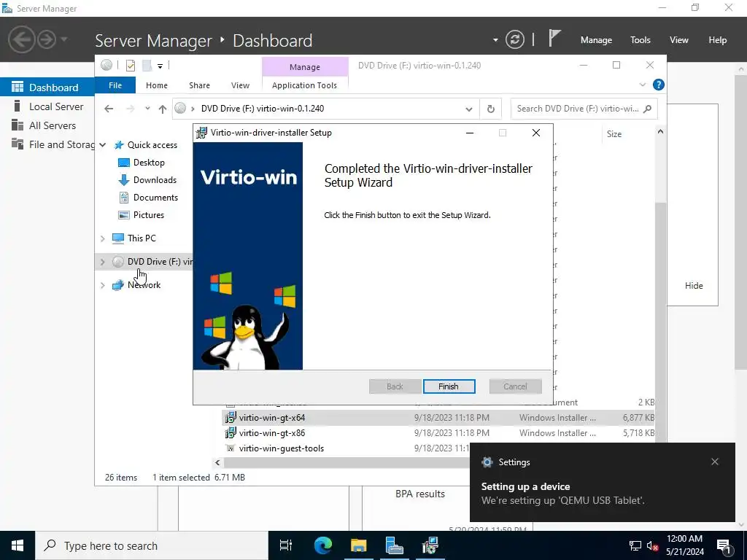747x560 pixels.
Task: Click Server Manager back navigation button
Action: coord(21,39)
